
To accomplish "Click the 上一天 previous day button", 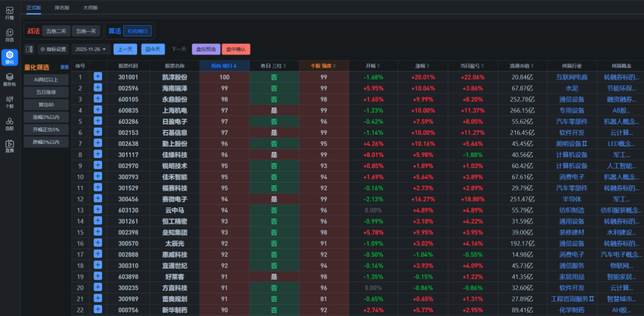I will pyautogui.click(x=125, y=49).
